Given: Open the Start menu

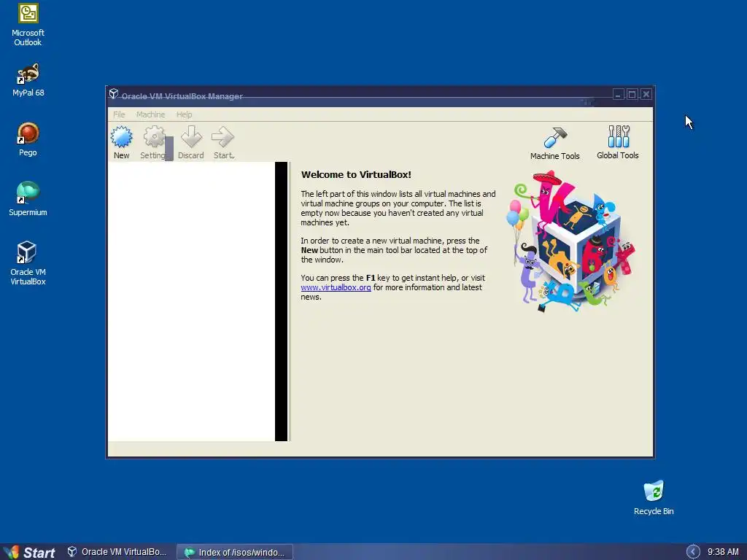Looking at the screenshot, I should point(29,552).
